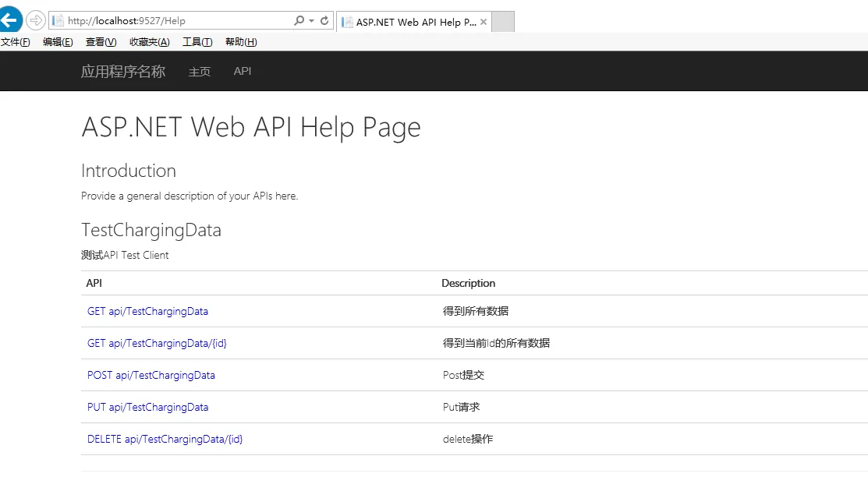Open the API link in navbar
This screenshot has height=477, width=868.
tap(243, 71)
